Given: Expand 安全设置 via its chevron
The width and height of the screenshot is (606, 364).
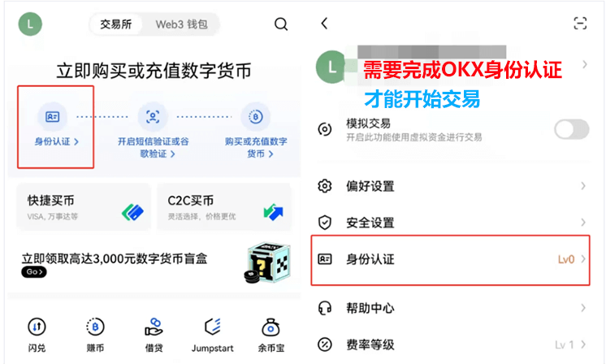Looking at the screenshot, I should point(582,223).
